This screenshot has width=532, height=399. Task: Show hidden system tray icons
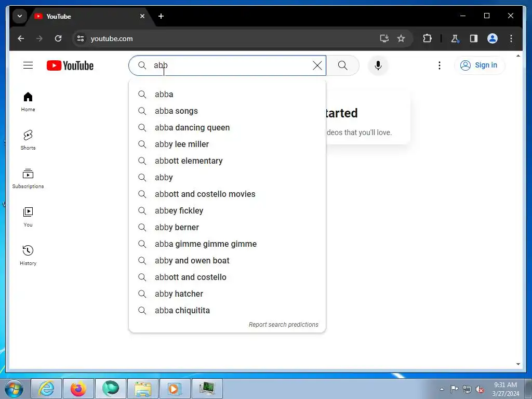click(x=442, y=389)
